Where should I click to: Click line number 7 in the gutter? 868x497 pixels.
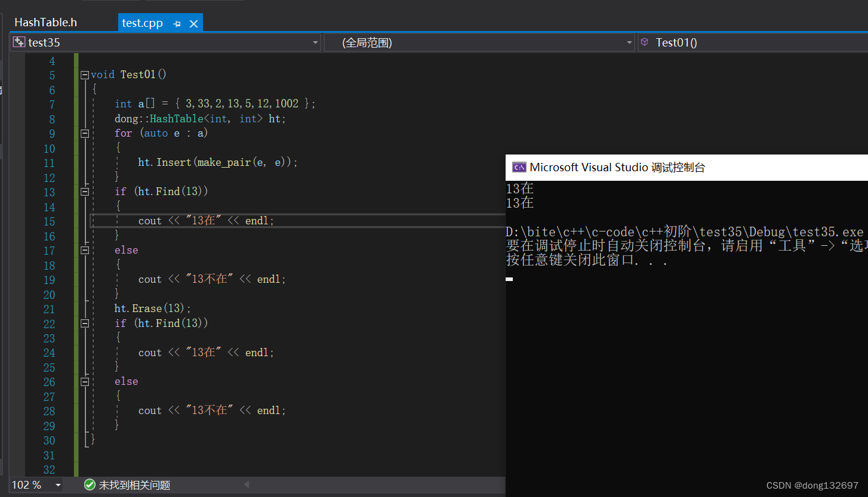click(52, 104)
